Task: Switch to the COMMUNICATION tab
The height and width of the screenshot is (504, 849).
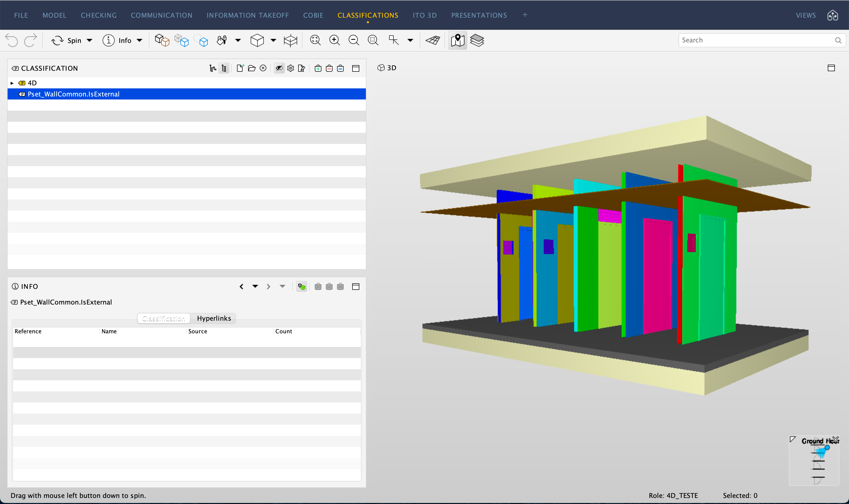Action: click(x=161, y=15)
